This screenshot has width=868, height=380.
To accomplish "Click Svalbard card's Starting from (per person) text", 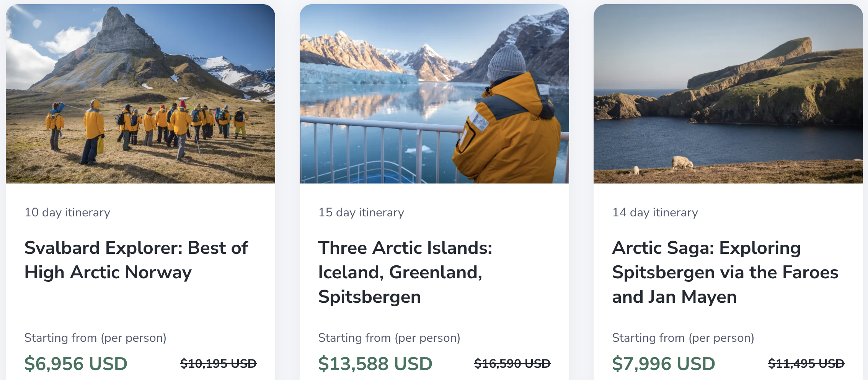I will click(95, 338).
